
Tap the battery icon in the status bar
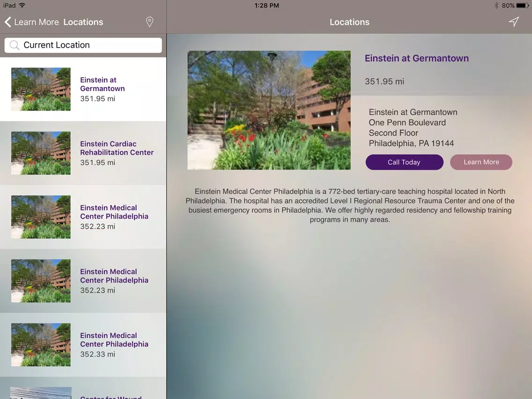pos(523,6)
